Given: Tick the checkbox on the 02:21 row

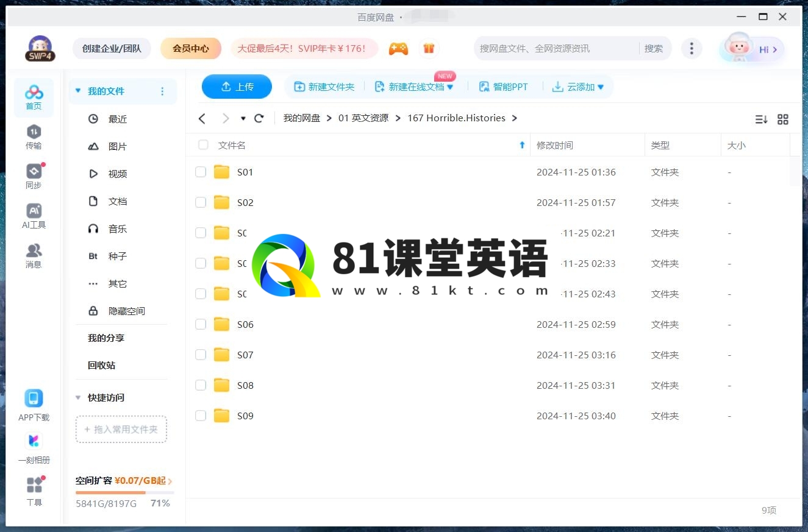Looking at the screenshot, I should point(201,233).
